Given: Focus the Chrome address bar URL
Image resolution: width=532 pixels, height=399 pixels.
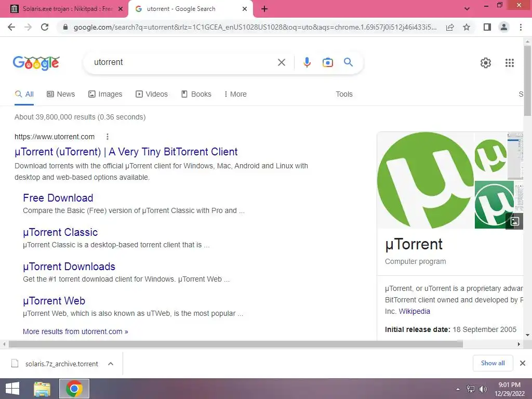Looking at the screenshot, I should tap(255, 27).
